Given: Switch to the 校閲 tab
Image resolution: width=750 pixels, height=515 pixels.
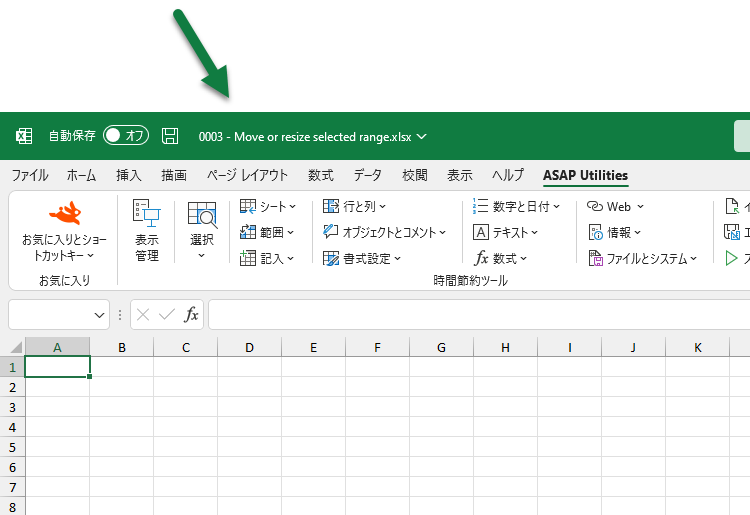Looking at the screenshot, I should point(415,175).
